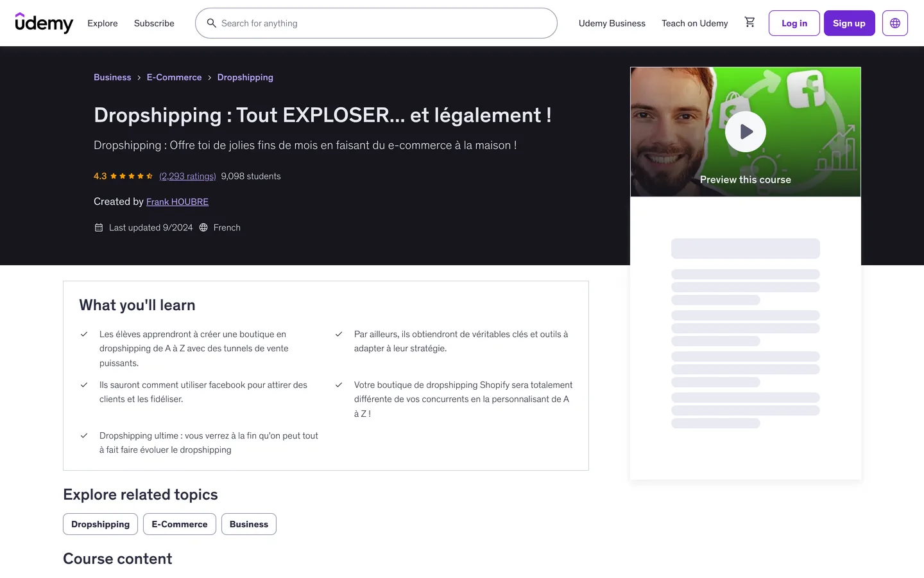Select the Business related topic chip
This screenshot has width=924, height=578.
point(249,524)
